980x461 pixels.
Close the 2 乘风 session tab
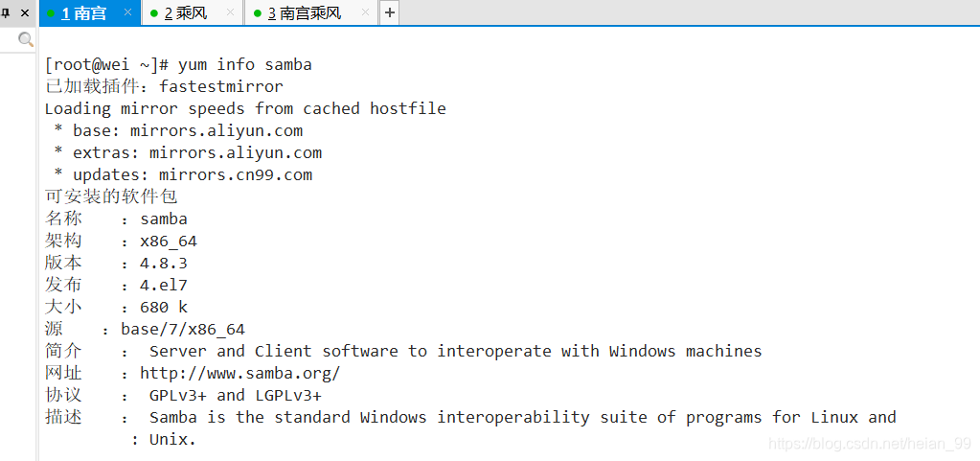[x=230, y=12]
